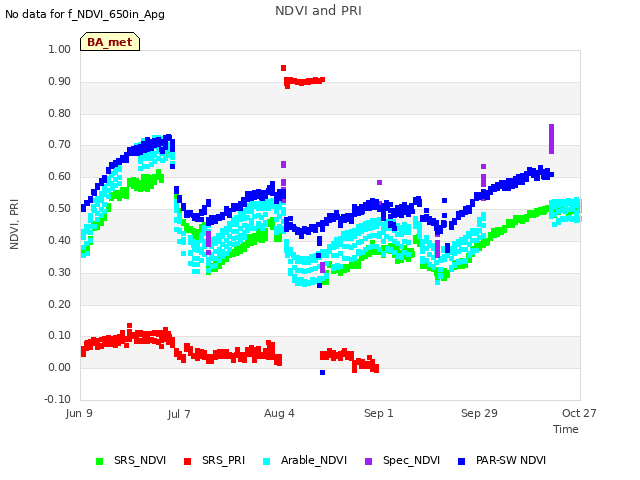
Task: Select the SRS_PRI legend label
Action: pyautogui.click(x=224, y=460)
